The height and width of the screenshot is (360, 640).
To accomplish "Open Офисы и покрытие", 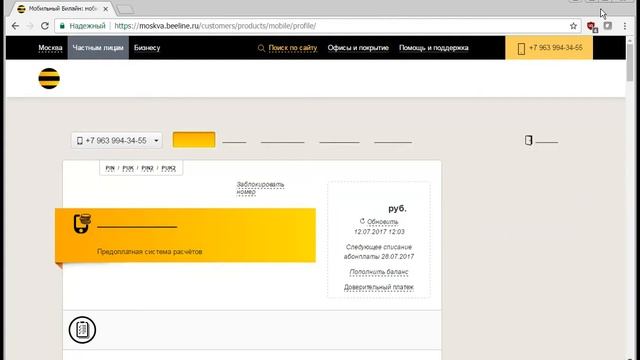I will 358,48.
